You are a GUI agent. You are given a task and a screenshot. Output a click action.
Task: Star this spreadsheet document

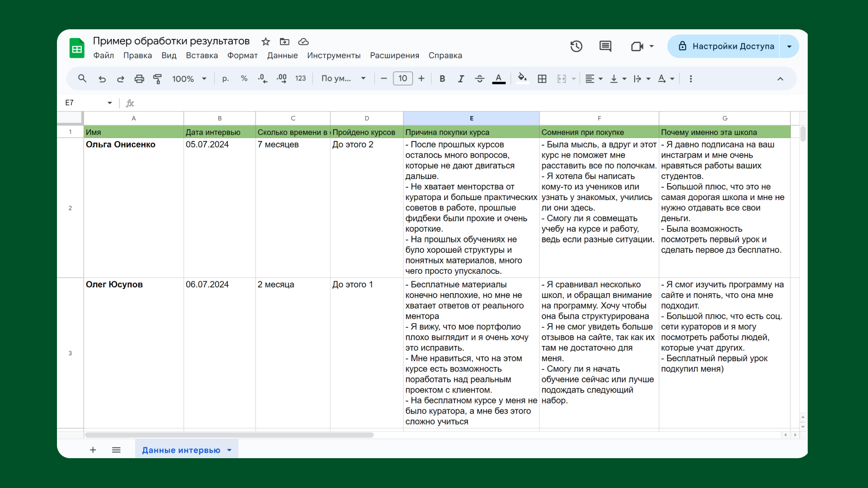pos(265,41)
